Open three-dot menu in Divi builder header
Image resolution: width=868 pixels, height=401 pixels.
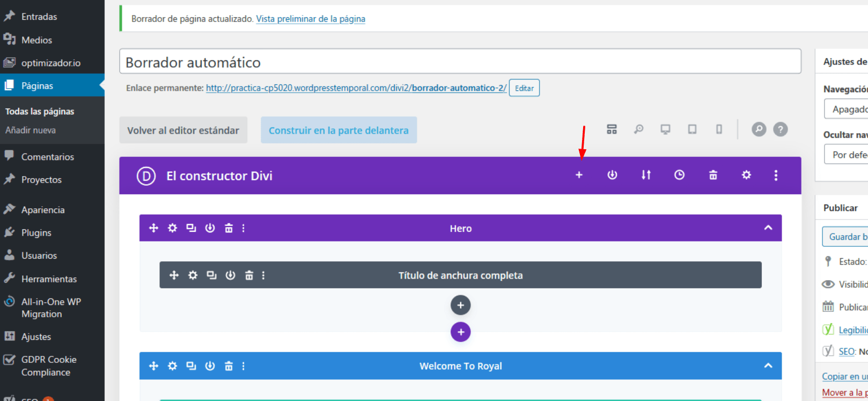(776, 175)
